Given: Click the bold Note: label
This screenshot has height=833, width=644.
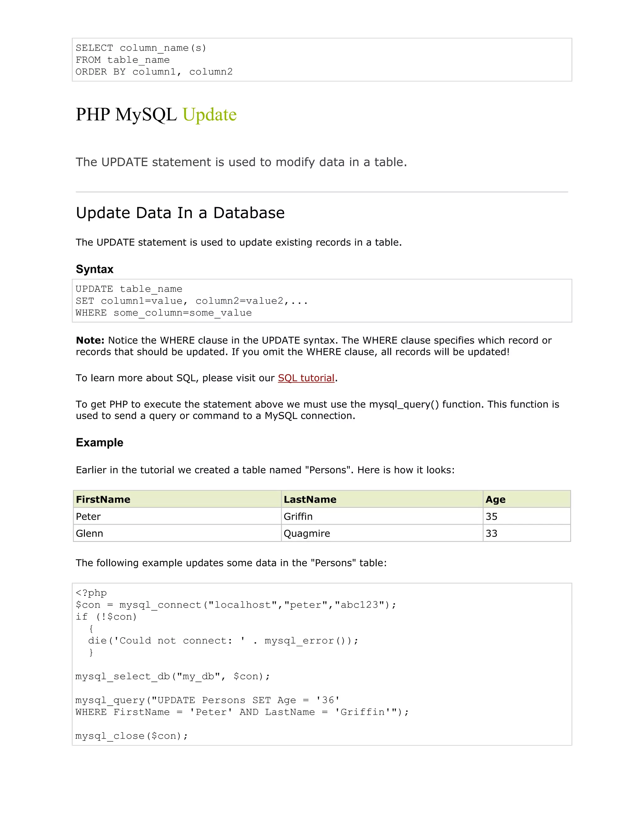Looking at the screenshot, I should (x=90, y=340).
